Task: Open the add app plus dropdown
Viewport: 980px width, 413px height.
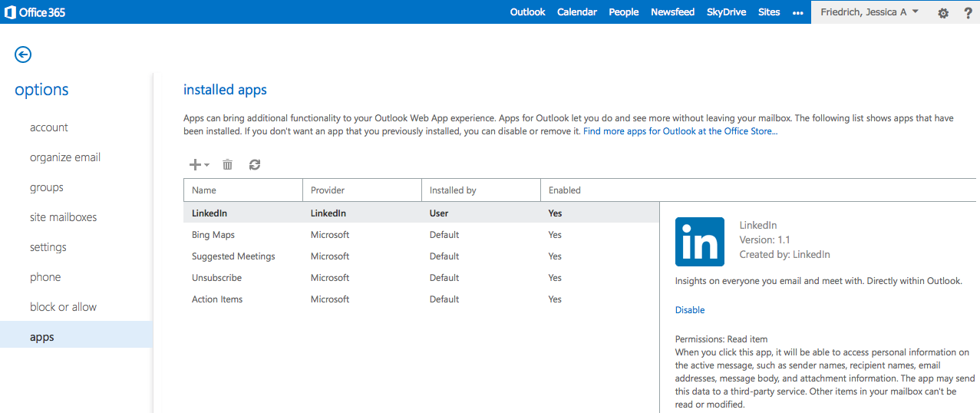Action: coord(199,164)
